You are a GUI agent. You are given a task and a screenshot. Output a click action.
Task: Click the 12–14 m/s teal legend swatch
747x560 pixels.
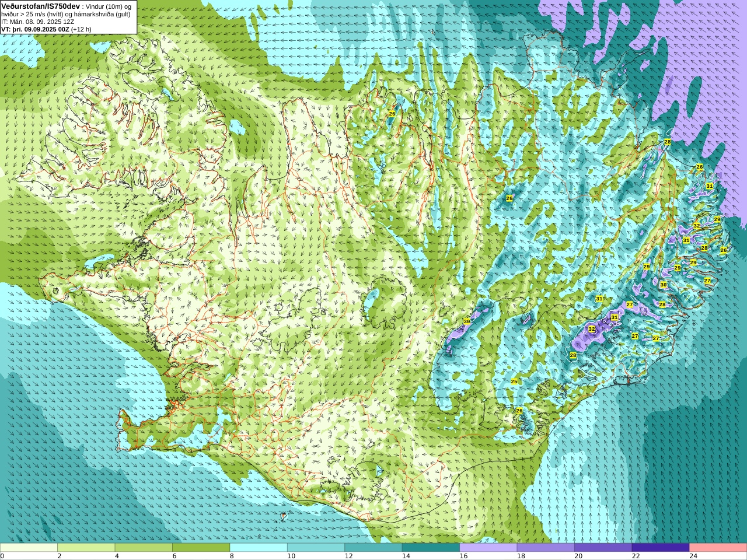click(373, 548)
